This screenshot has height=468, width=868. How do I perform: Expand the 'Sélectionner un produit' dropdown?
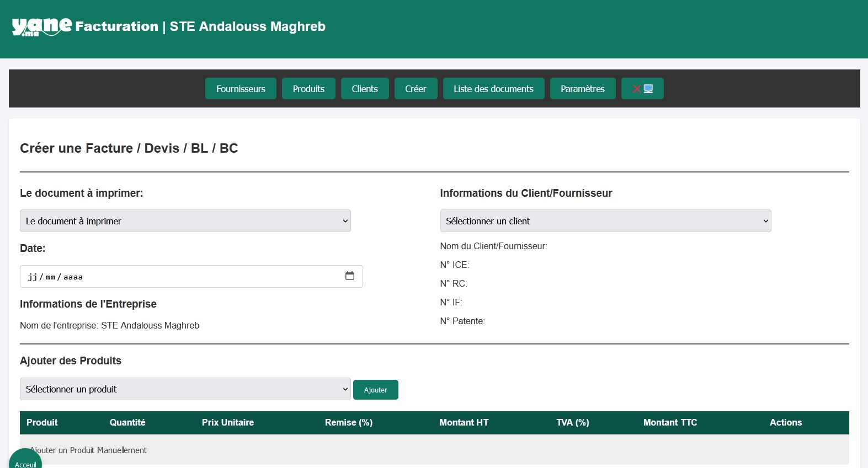click(185, 389)
